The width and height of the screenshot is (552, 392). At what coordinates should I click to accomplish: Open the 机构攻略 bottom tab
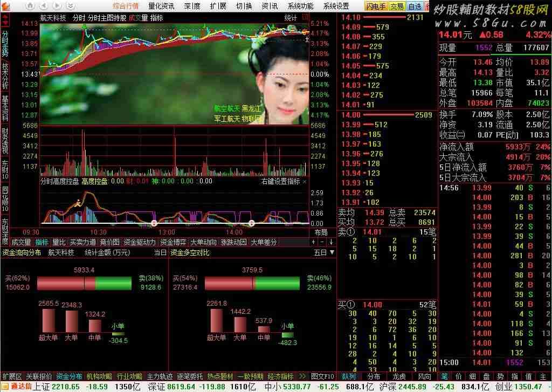pos(100,376)
